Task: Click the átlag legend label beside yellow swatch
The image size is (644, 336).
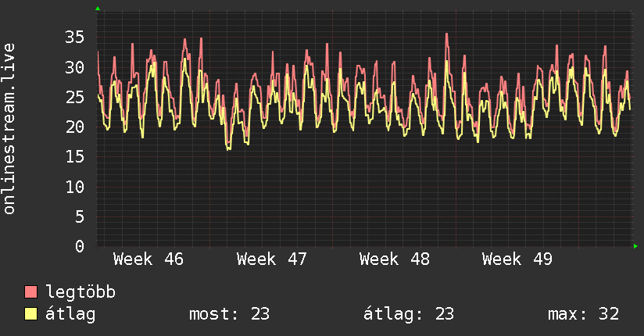Action: (x=71, y=314)
